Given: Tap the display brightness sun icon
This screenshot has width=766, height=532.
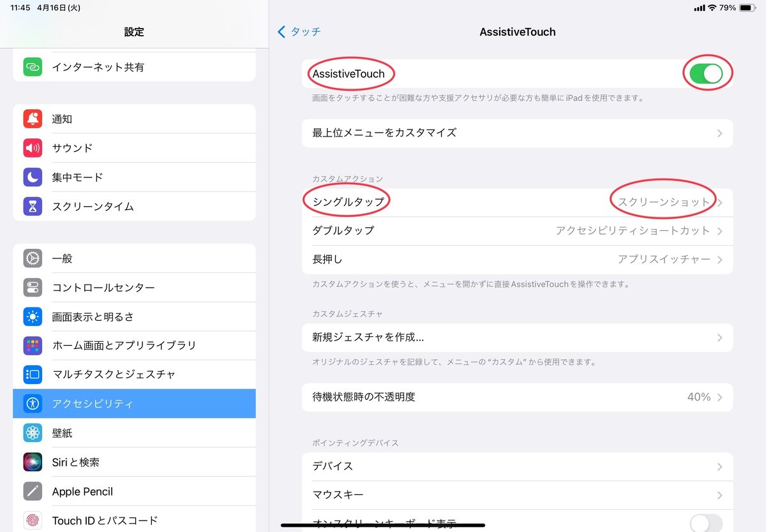Looking at the screenshot, I should [33, 316].
